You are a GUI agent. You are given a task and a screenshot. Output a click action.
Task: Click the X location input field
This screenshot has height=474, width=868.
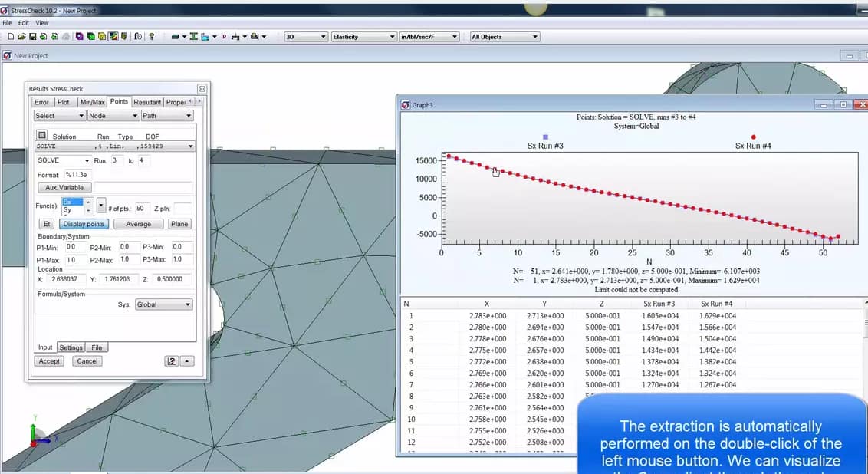click(65, 278)
